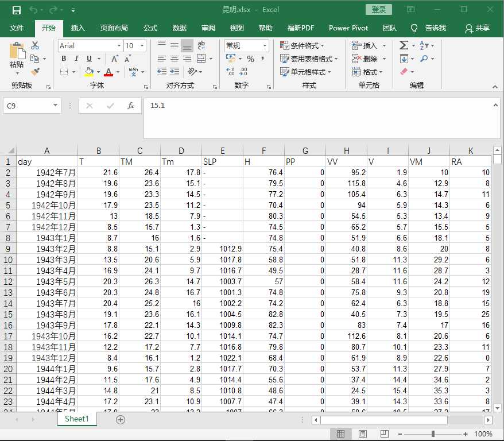The width and height of the screenshot is (504, 441).
Task: Click Find and Select magnifier icon
Action: 424,59
